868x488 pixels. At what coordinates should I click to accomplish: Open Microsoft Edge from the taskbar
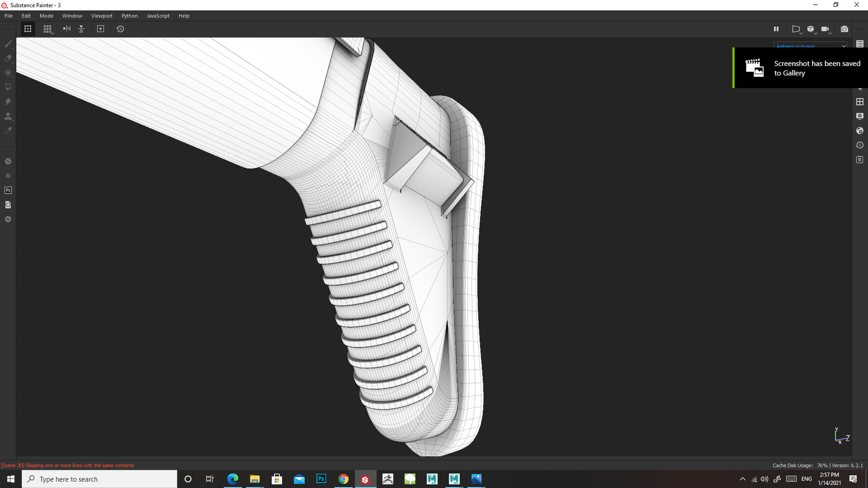coord(232,479)
